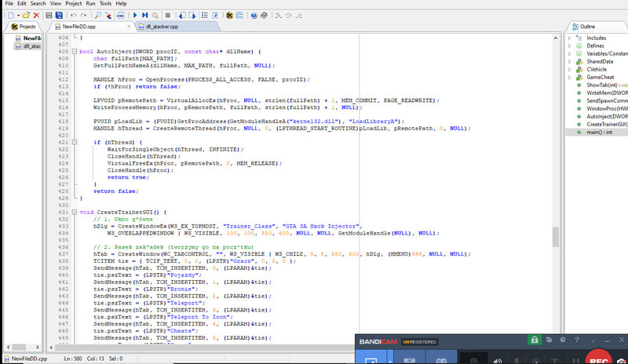Open the Edit menu

point(22,4)
